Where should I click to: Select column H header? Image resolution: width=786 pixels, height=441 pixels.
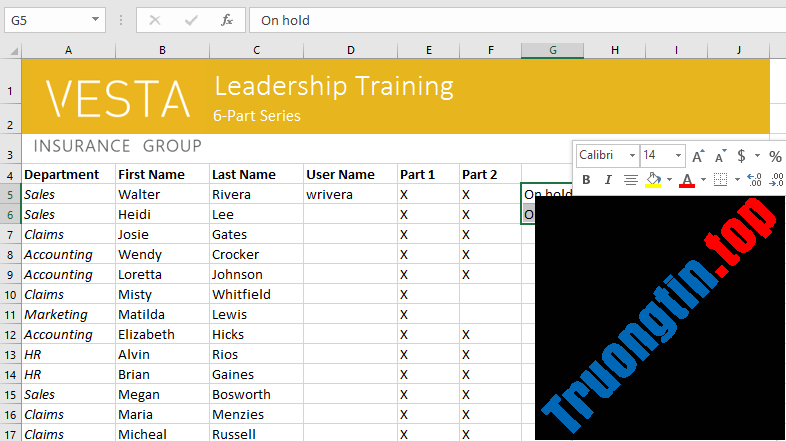click(x=615, y=50)
